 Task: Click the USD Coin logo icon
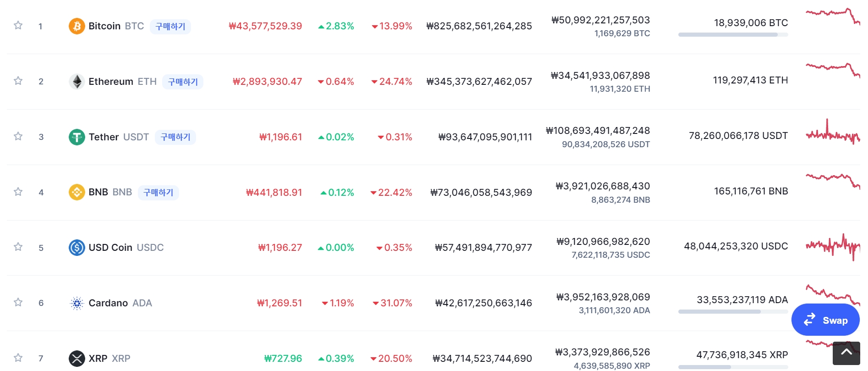[x=76, y=248]
